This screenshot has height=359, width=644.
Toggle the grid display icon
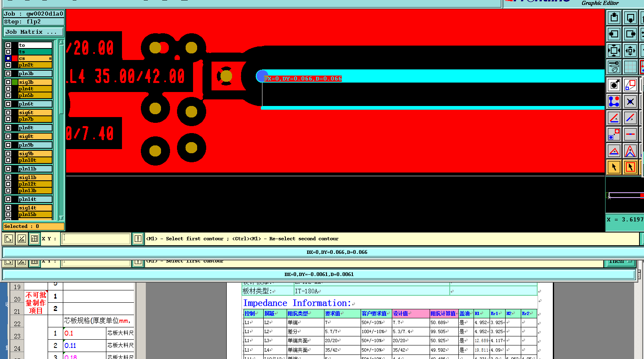click(630, 67)
